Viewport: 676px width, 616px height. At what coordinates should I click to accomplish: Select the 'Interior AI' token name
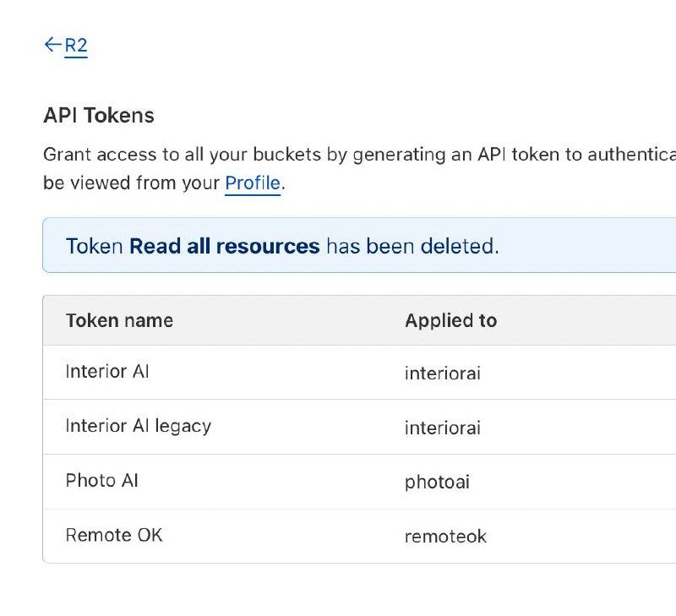click(107, 372)
